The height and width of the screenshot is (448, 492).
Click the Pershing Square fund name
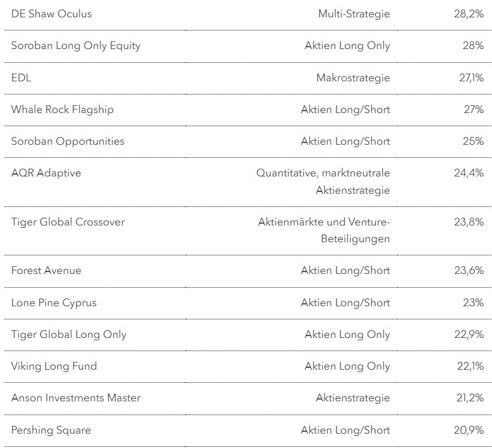click(x=51, y=430)
